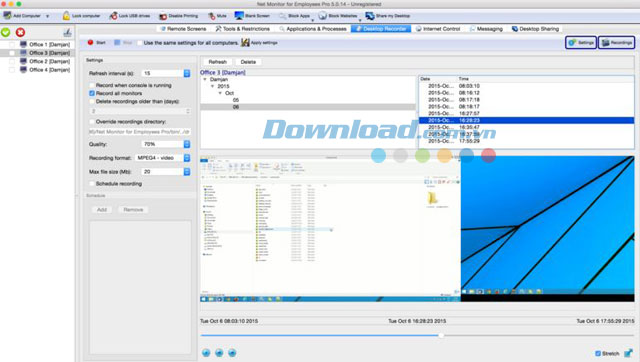
Task: Click the green checkmark select-all icon
Action: pyautogui.click(x=6, y=32)
